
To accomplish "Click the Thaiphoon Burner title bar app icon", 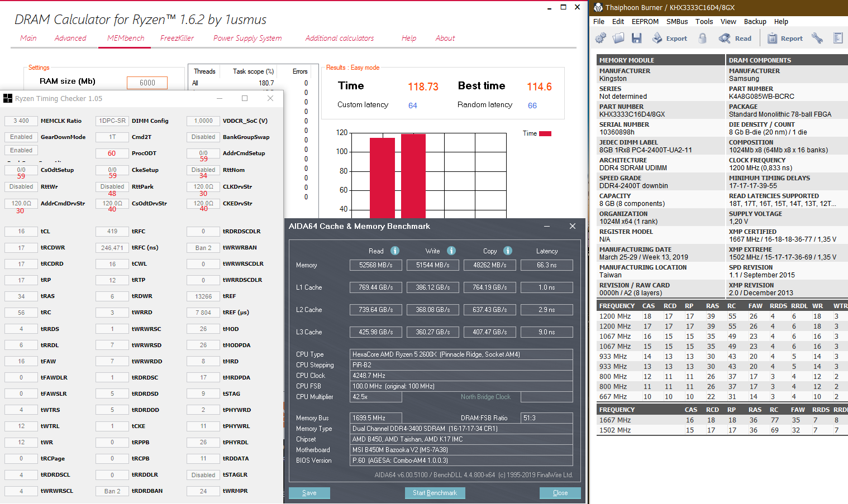I will [598, 7].
